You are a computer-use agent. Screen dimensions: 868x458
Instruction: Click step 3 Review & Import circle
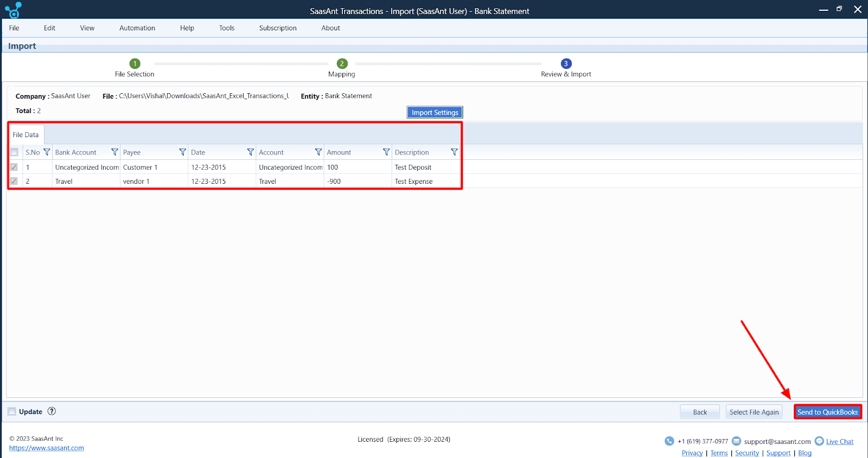(566, 63)
